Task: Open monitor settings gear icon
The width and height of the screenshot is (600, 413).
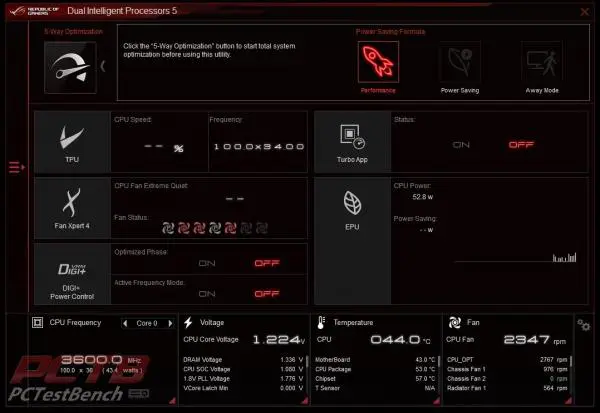Action: click(x=584, y=325)
